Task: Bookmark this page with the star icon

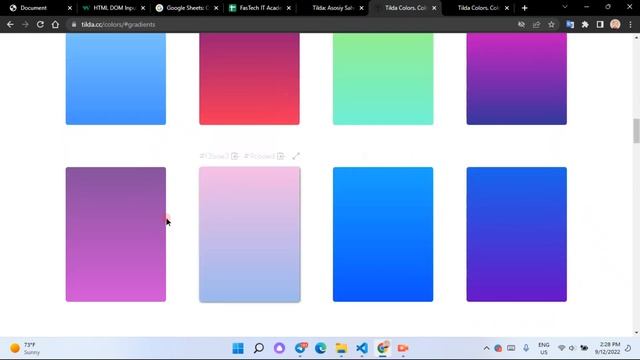Action: pos(551,24)
